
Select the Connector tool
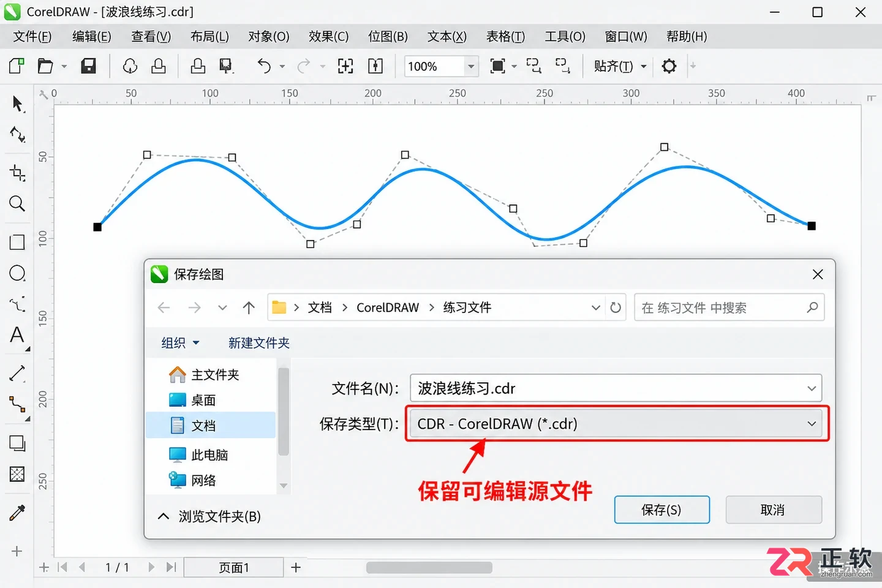17,404
